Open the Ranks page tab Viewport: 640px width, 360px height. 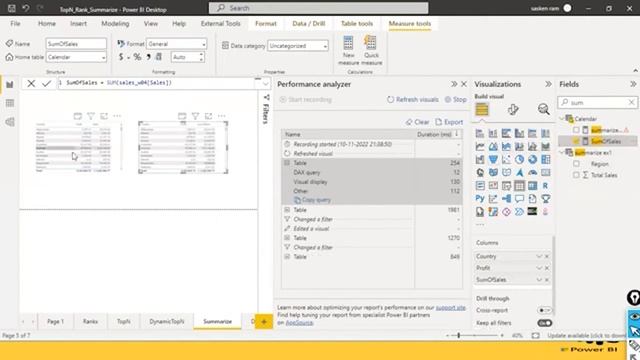coord(90,322)
